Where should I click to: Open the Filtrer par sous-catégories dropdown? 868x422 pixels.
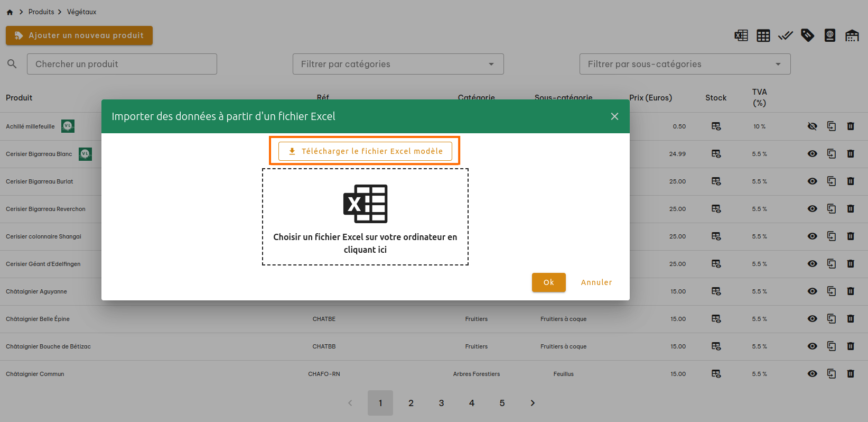pyautogui.click(x=685, y=64)
